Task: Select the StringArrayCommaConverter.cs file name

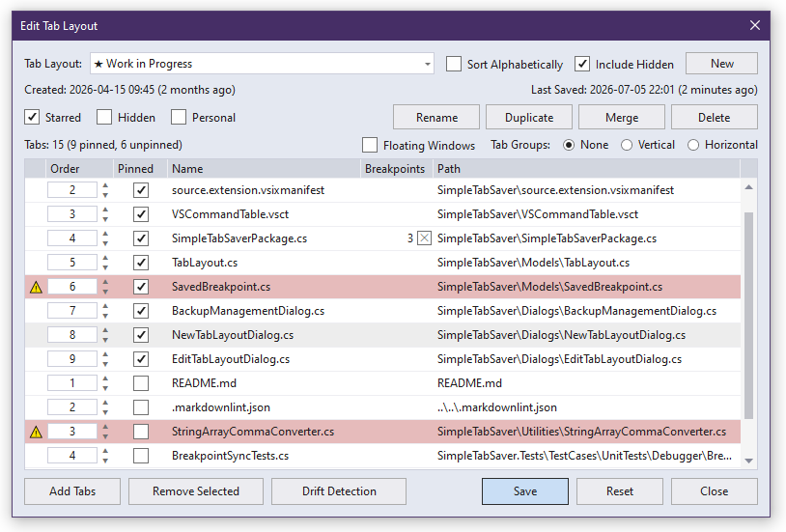Action: tap(253, 432)
